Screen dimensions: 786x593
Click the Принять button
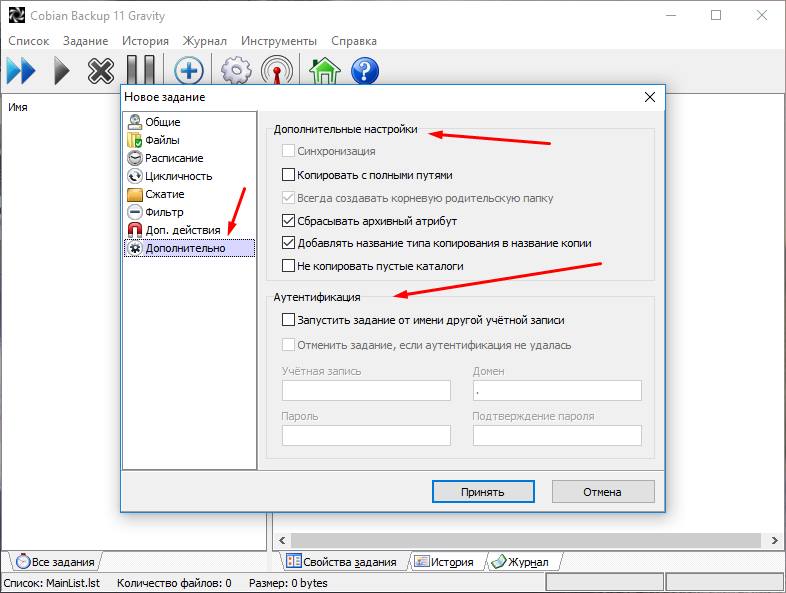tap(483, 492)
